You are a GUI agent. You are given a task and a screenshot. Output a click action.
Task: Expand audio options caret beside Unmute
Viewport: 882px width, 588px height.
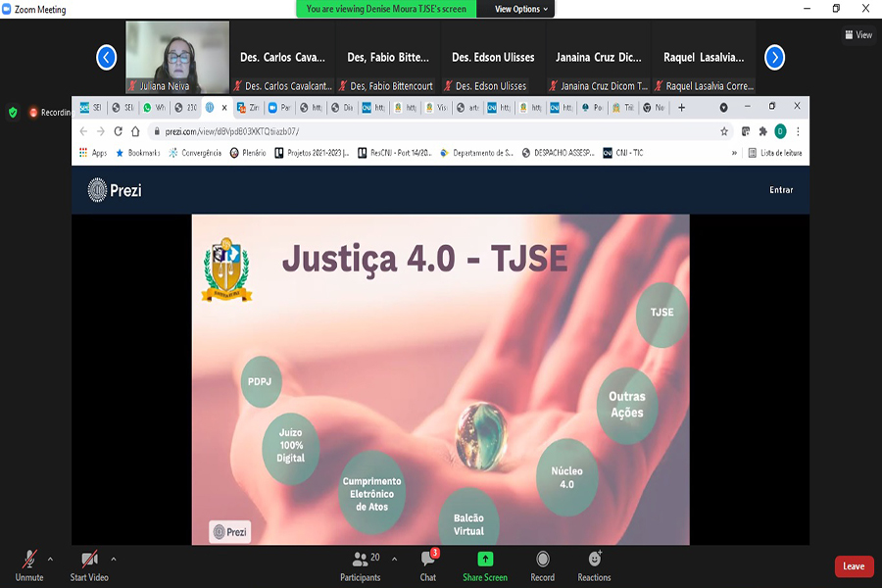51,559
